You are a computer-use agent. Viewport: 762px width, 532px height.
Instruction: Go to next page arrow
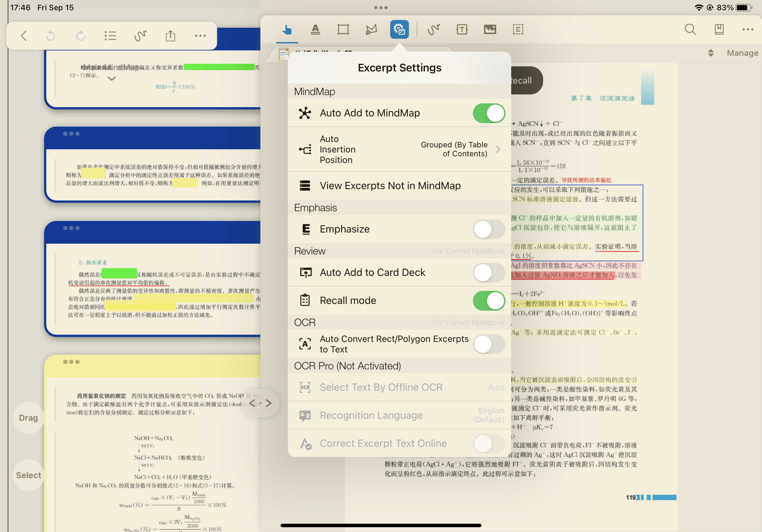pos(268,403)
